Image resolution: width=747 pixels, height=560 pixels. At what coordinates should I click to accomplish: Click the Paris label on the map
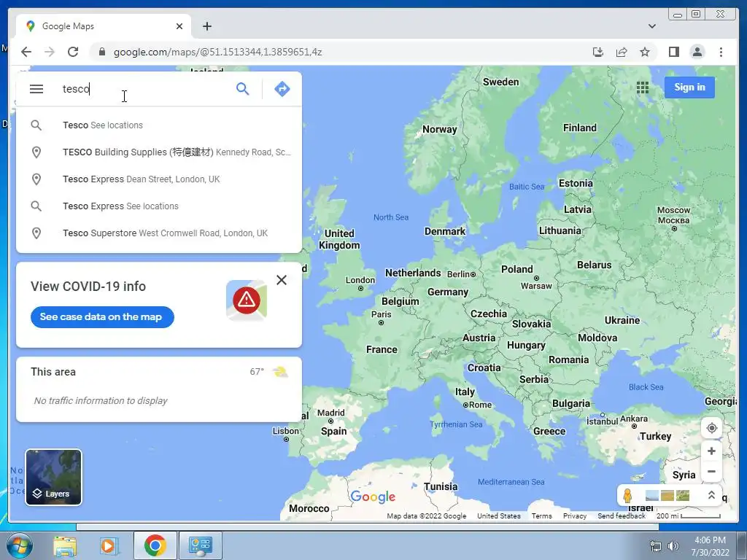point(381,314)
